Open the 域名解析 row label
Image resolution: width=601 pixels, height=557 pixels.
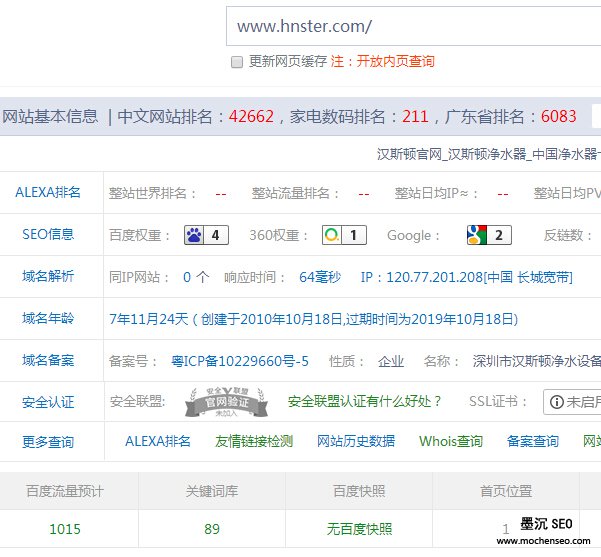[x=48, y=276]
